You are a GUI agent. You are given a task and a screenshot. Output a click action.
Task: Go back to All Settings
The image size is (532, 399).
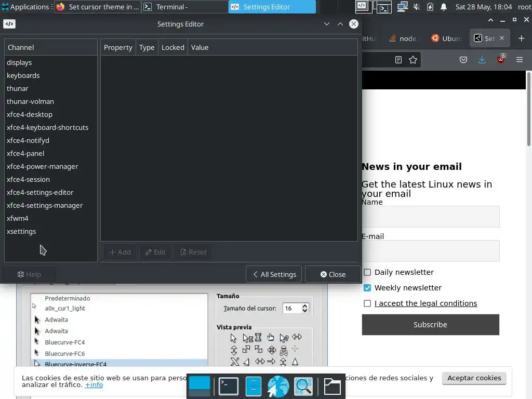coord(274,274)
